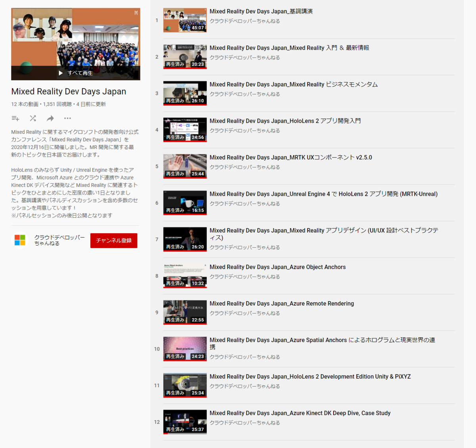Viewport: 476px width, 448px height.
Task: Open HoloLens 2 アプリ開発入門 video title
Action: [285, 121]
